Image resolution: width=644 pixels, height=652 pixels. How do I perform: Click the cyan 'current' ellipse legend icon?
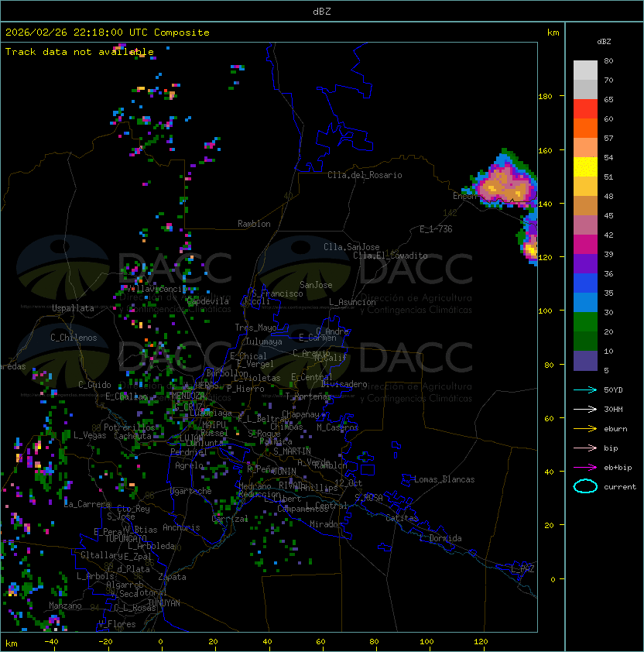coord(585,486)
